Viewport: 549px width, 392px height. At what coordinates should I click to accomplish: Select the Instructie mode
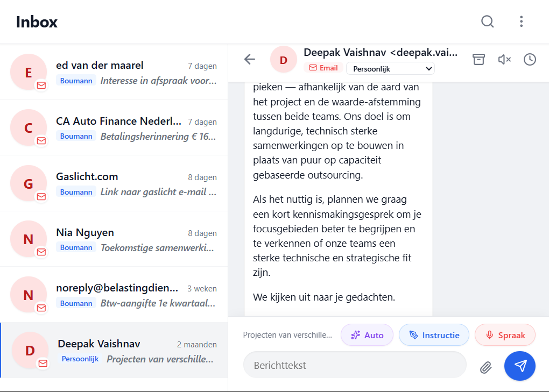point(434,334)
